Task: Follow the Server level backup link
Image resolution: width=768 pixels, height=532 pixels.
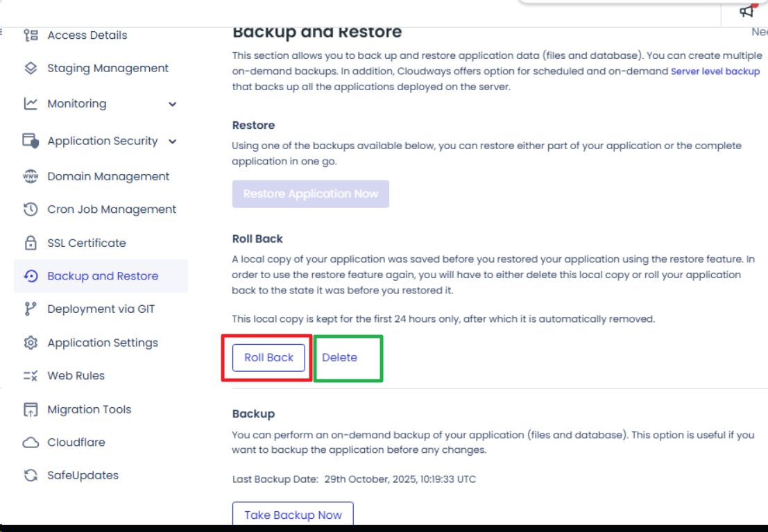Action: point(715,71)
